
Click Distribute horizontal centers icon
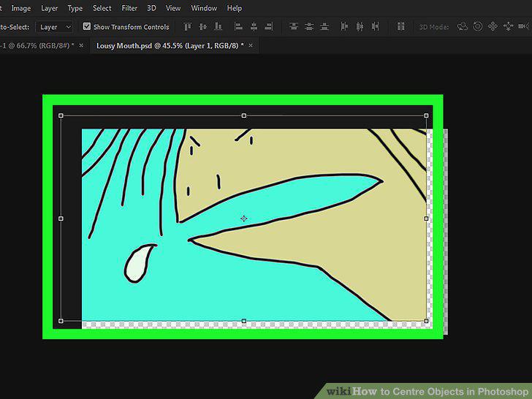coord(360,26)
